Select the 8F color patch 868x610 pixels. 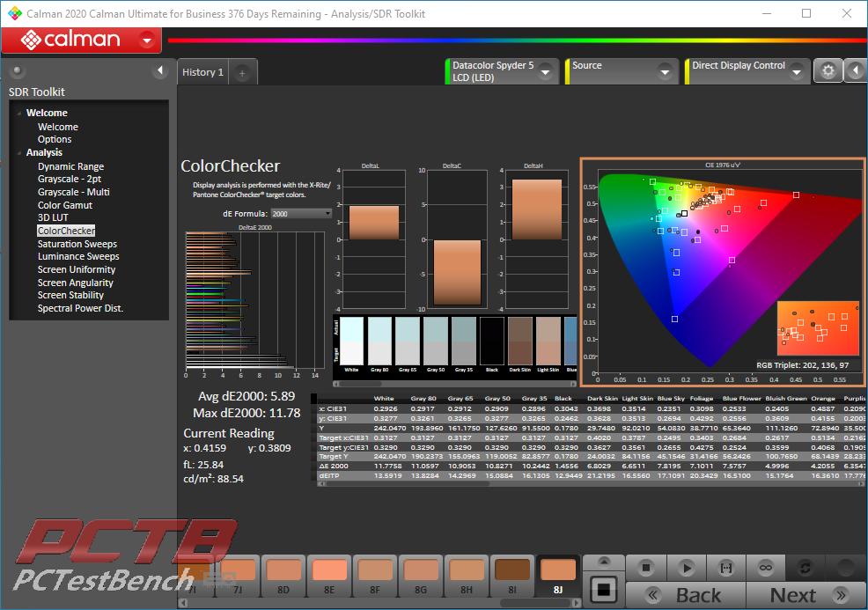375,577
